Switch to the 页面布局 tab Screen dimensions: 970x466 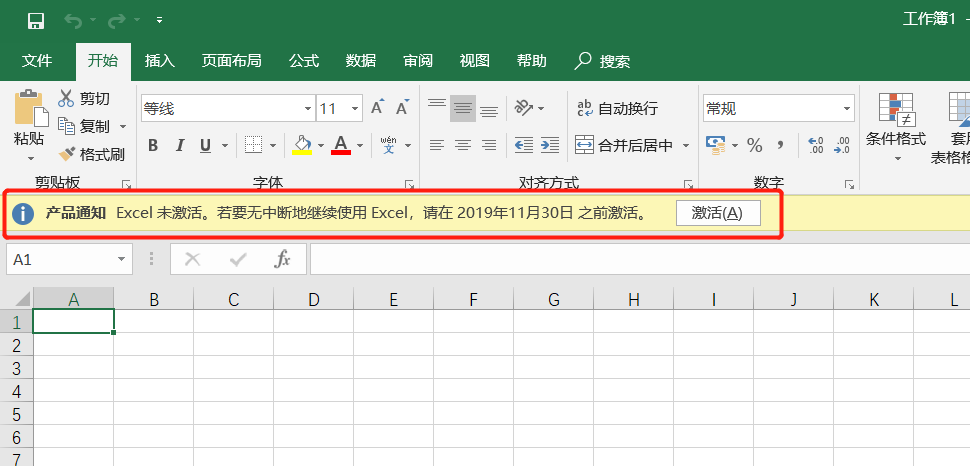231,61
